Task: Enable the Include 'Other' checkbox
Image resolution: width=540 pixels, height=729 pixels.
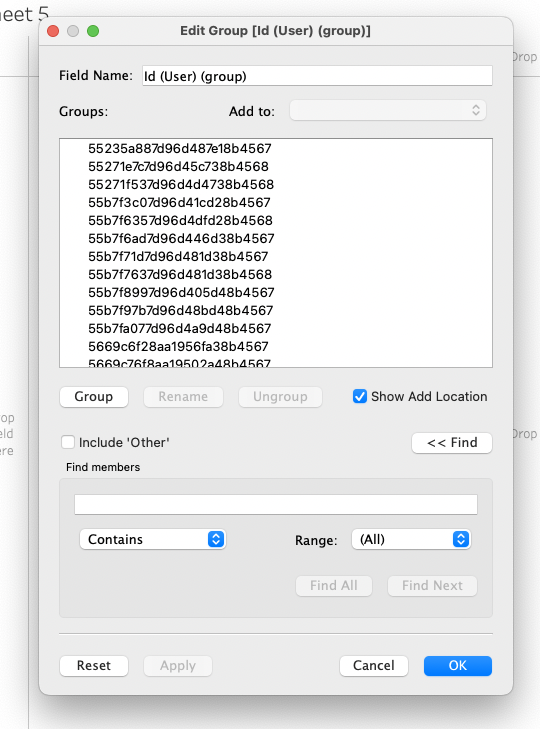Action: click(x=68, y=442)
